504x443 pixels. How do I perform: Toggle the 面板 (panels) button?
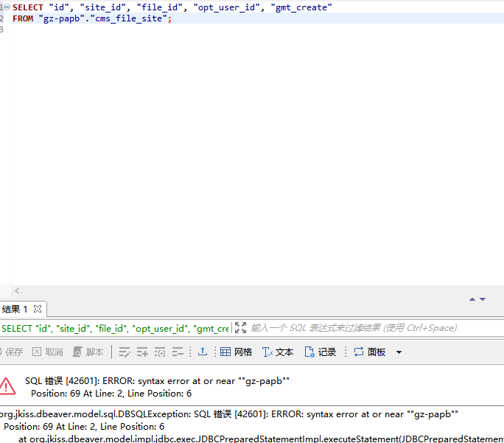click(370, 352)
